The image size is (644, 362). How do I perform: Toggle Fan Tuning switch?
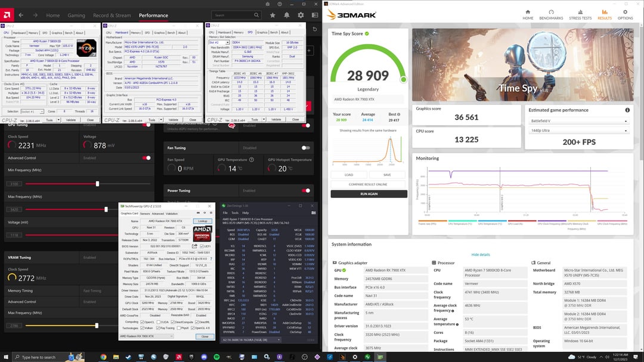[x=305, y=148]
